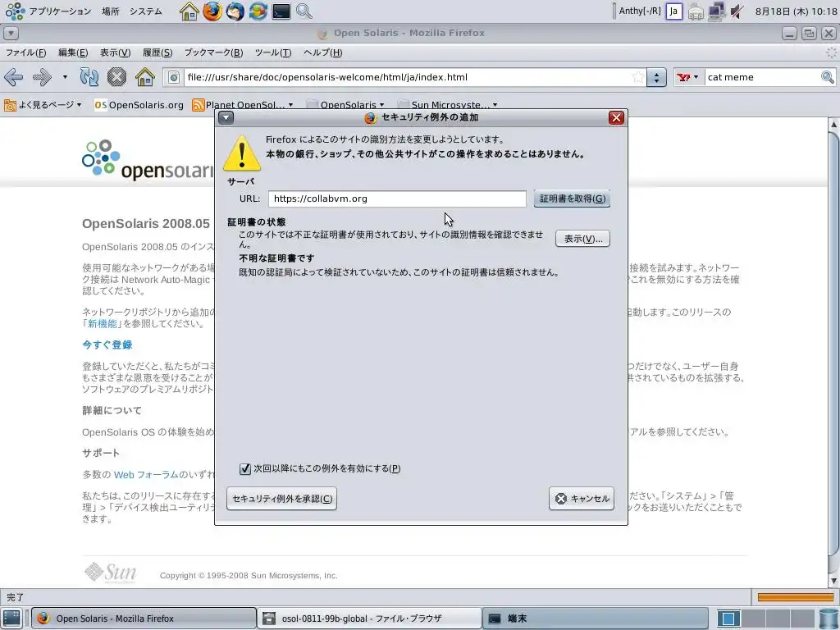Reload the page in Firefox

[x=89, y=77]
